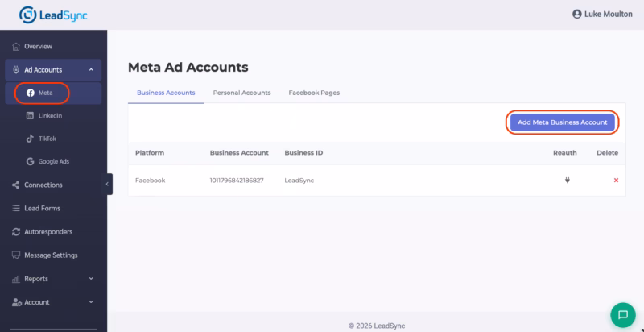Collapse the sidebar with arrow handle
Screen dimensions: 644x332
108,185
